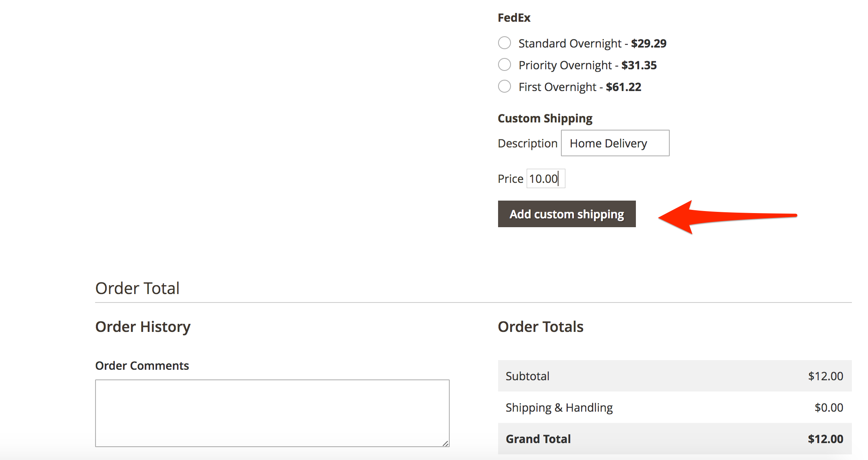The width and height of the screenshot is (868, 460).
Task: Click the $31.35 Priority Overnight price
Action: (x=639, y=65)
